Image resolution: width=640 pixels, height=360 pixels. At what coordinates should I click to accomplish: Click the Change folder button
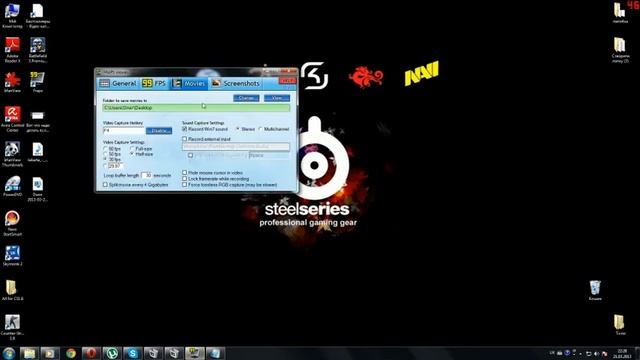[x=246, y=98]
